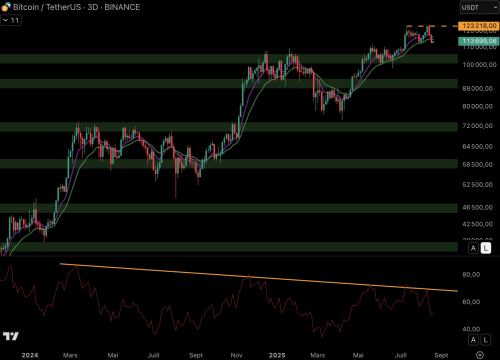Select the green support zone near 58 500
Screen dimensions: 500x360
[x=229, y=164]
